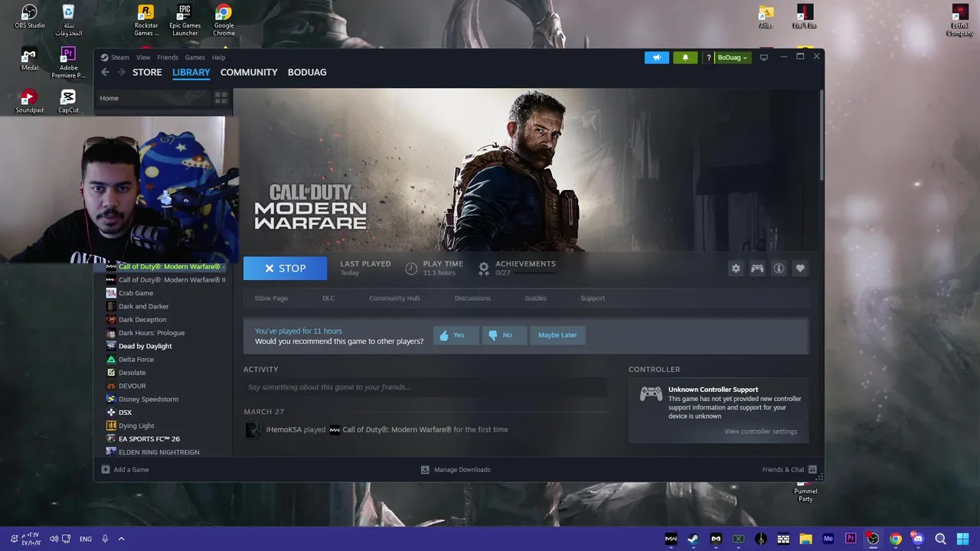Switch to Big Picture mode monitor icon

[763, 57]
